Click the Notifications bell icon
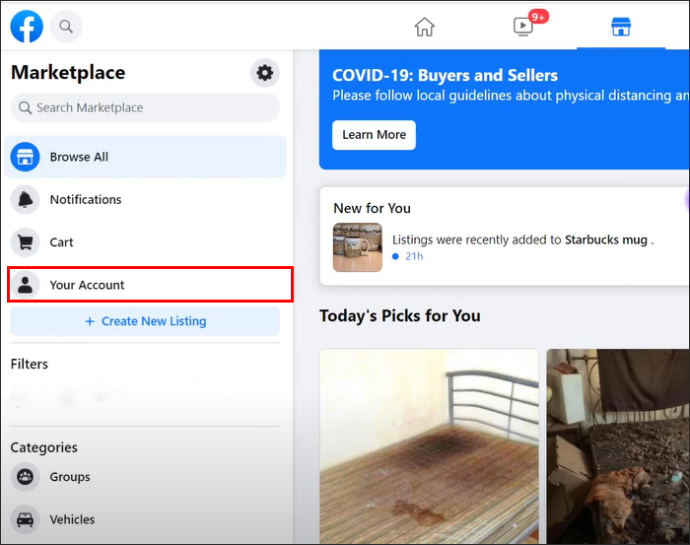The width and height of the screenshot is (690, 545). coord(25,199)
